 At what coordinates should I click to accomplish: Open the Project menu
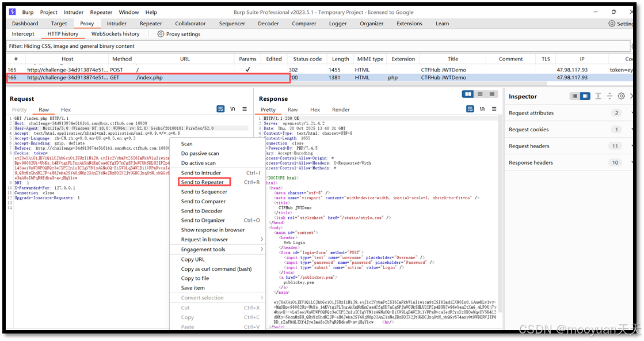point(49,12)
